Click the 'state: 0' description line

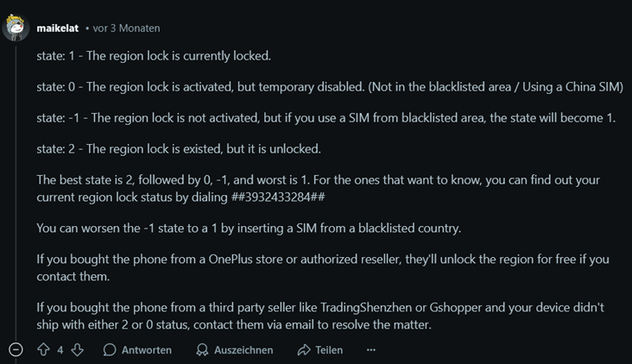click(330, 87)
